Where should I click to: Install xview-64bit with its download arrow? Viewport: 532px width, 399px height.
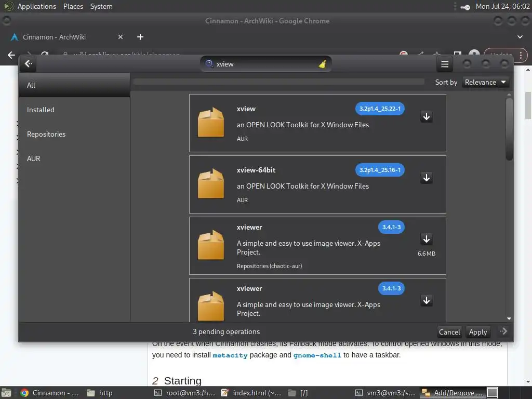click(427, 178)
